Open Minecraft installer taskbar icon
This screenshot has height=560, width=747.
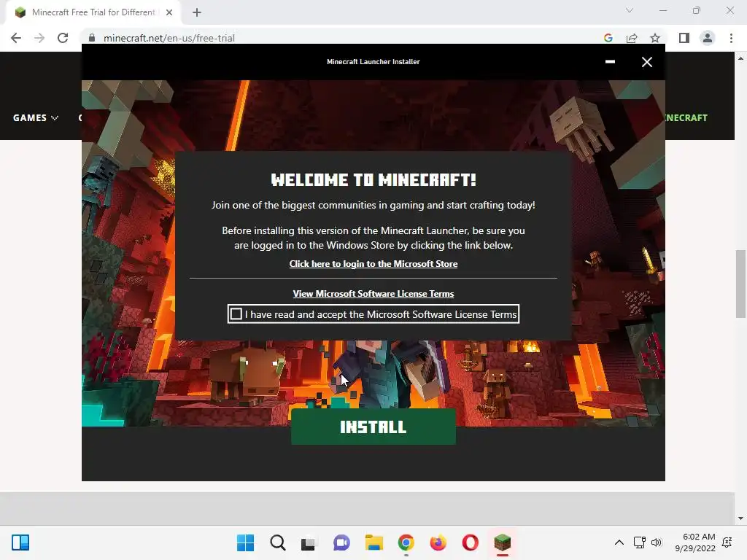click(x=502, y=542)
